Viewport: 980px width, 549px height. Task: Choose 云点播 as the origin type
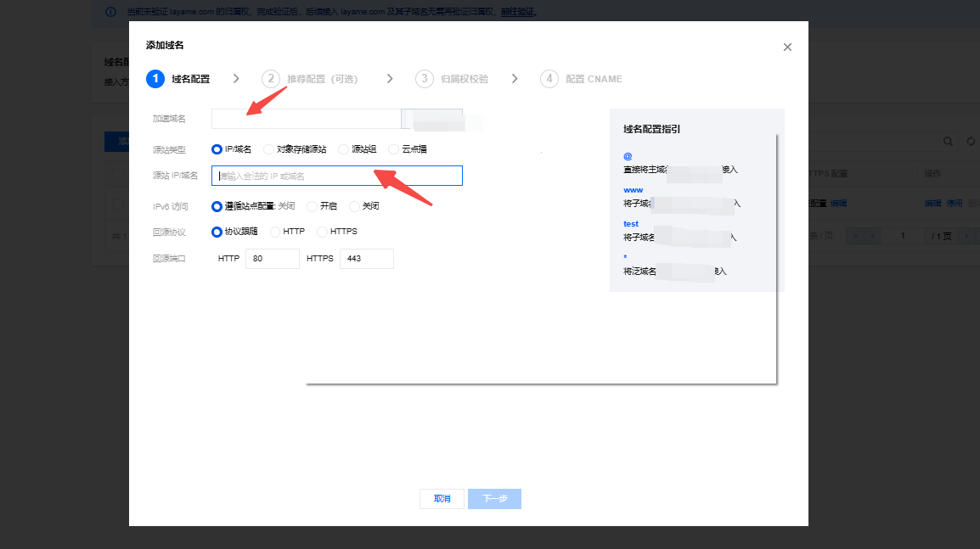(393, 148)
